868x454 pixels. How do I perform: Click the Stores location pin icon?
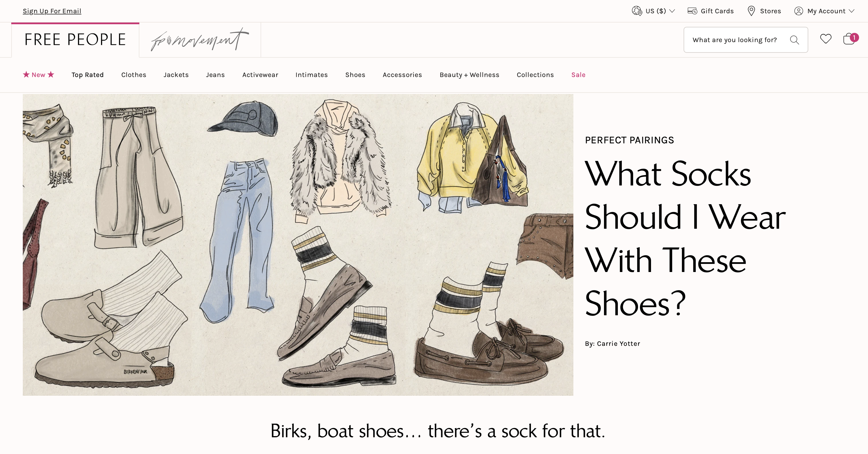(x=751, y=11)
